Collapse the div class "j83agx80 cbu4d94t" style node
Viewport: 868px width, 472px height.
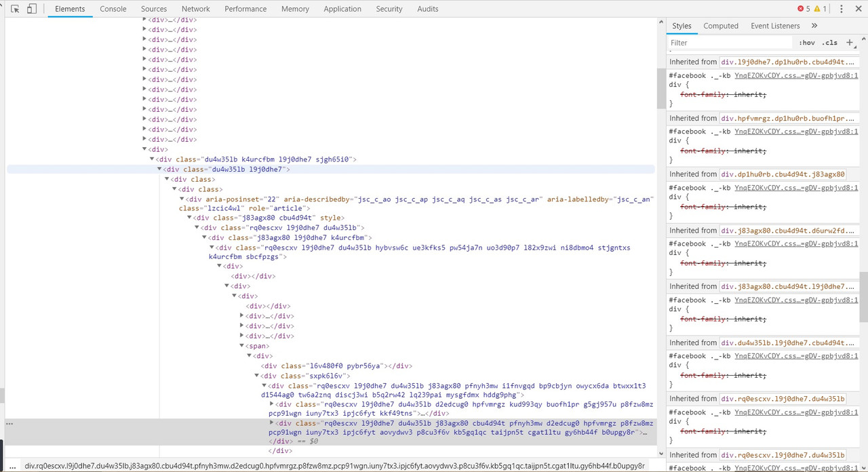point(189,218)
